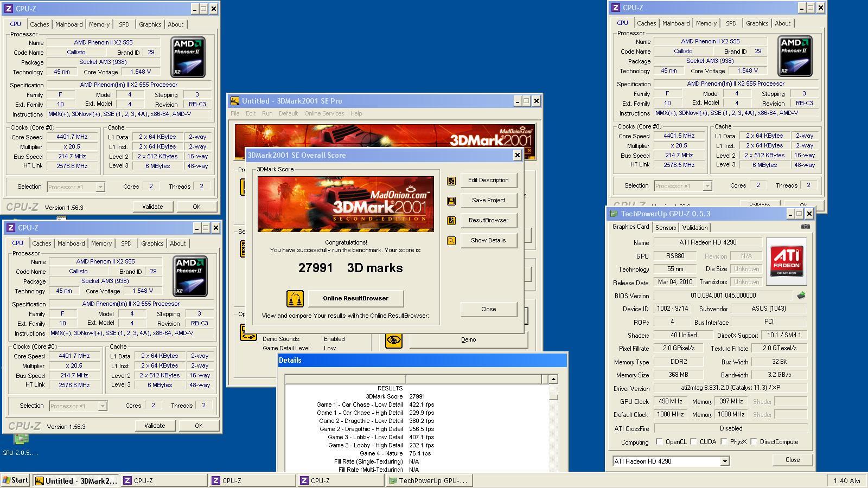Open the Edit menu in 3DMark2001
This screenshot has width=868, height=488.
pyautogui.click(x=251, y=113)
